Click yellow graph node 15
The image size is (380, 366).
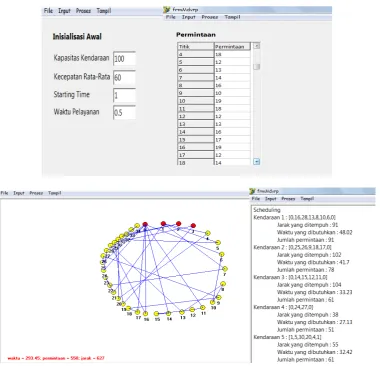[x=156, y=314]
